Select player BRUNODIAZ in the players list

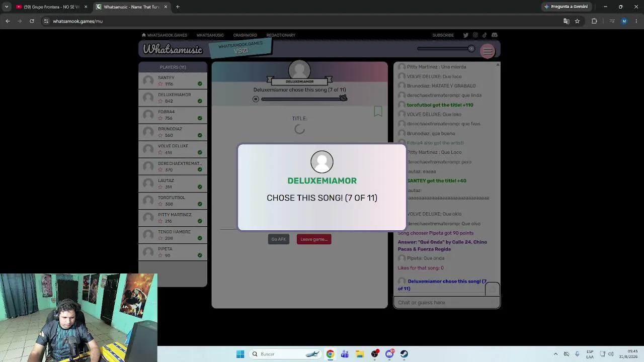tap(173, 132)
